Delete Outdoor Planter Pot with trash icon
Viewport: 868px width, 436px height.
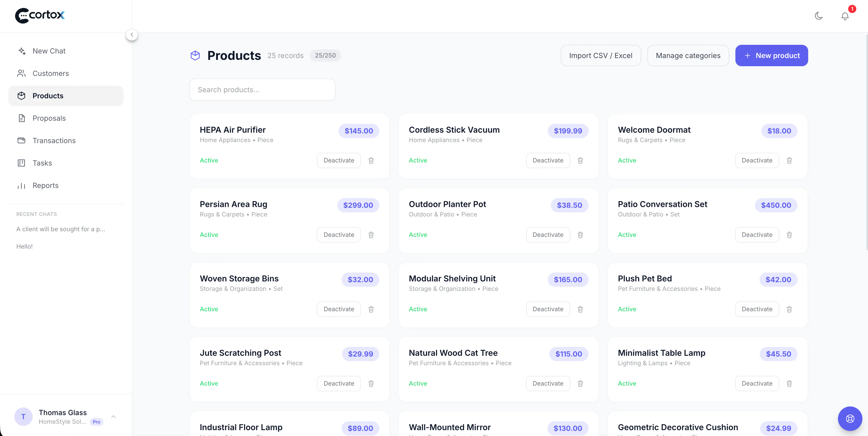580,235
